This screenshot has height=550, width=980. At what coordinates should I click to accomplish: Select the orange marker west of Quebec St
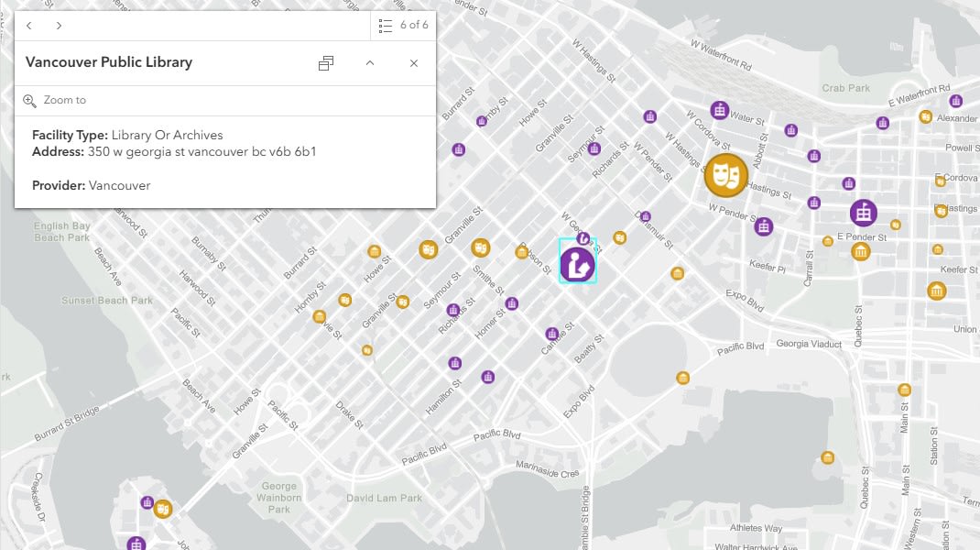827,457
